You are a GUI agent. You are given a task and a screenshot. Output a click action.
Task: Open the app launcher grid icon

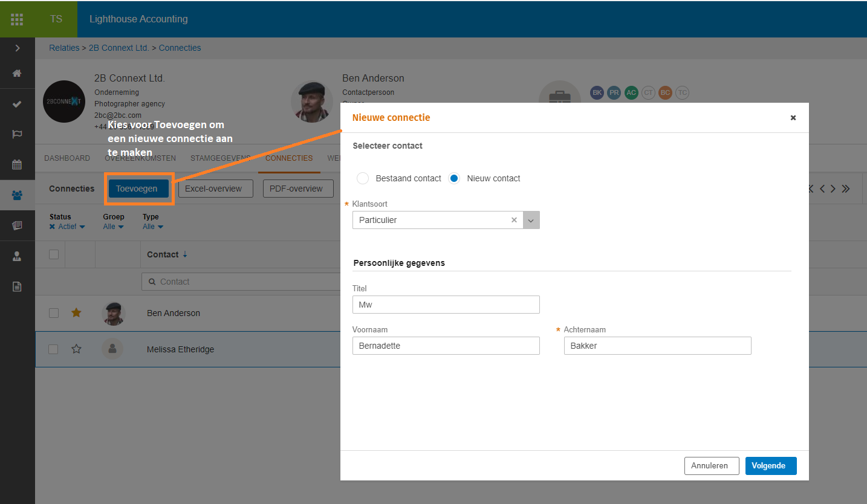pyautogui.click(x=17, y=19)
